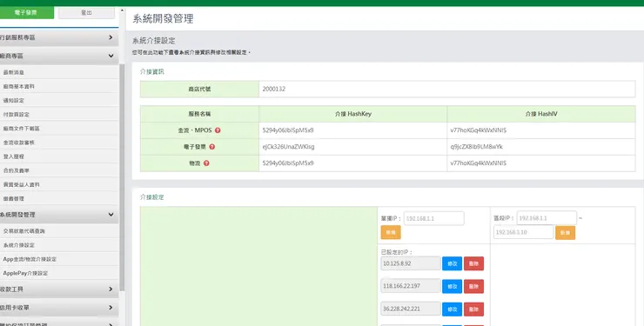Expand the 行銷服務專區 section chevron
This screenshot has width=644, height=326.
tap(111, 37)
